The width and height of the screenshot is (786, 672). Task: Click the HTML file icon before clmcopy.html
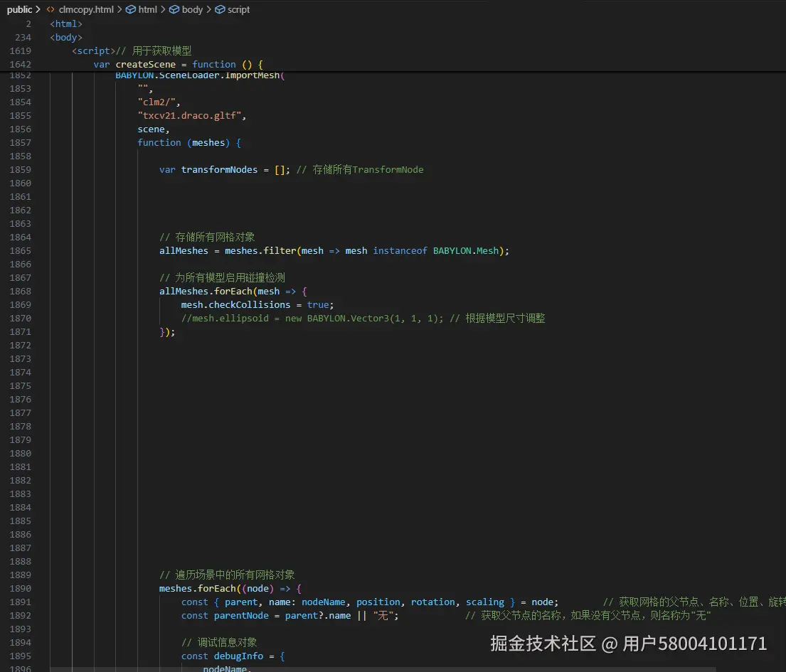pyautogui.click(x=51, y=9)
